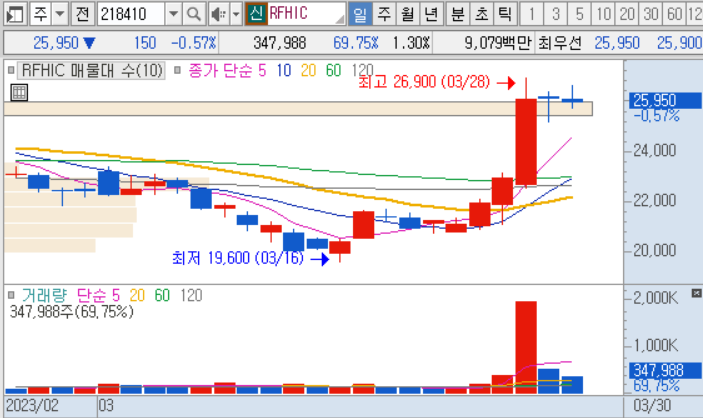Click the large red 03/28 candlestick
This screenshot has width=703, height=418.
(526, 142)
